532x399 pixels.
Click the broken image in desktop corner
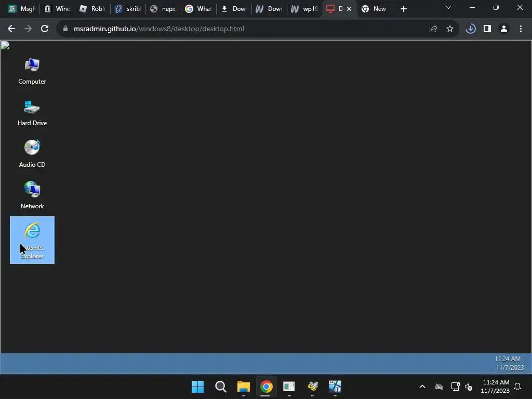pyautogui.click(x=5, y=46)
